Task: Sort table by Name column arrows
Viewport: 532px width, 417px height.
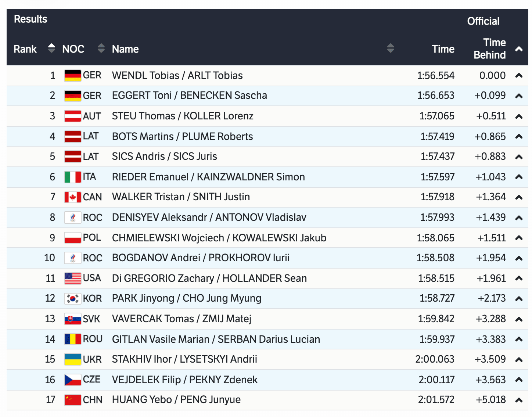Action: 391,48
